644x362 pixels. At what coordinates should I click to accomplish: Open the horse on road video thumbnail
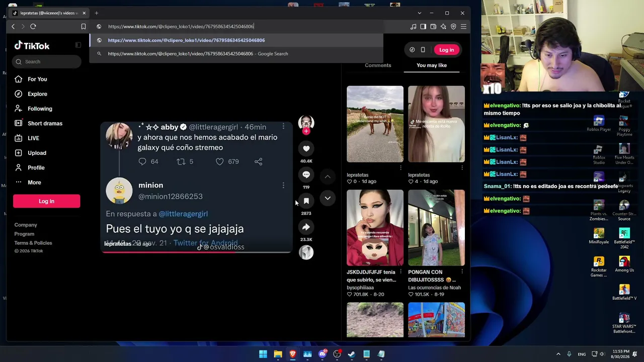point(375,124)
